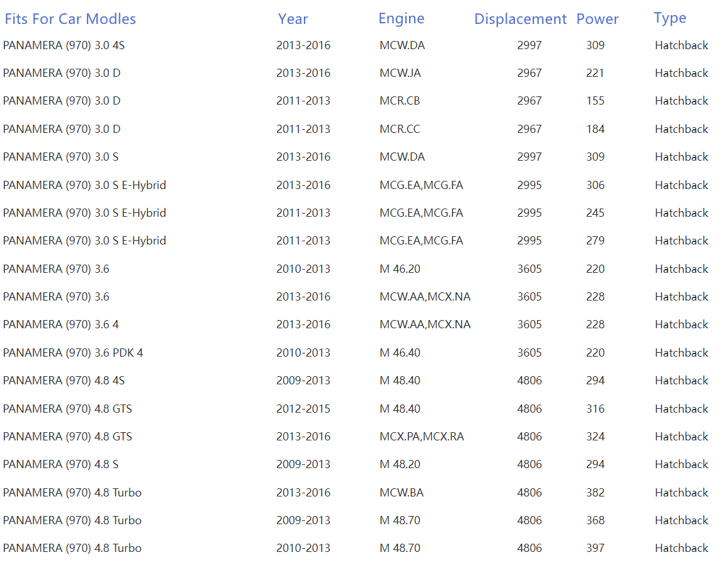This screenshot has height=562, width=728.
Task: Select the power value 306
Action: tap(595, 185)
